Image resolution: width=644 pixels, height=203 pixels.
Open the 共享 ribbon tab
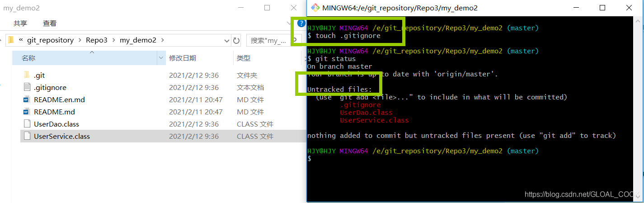click(20, 23)
